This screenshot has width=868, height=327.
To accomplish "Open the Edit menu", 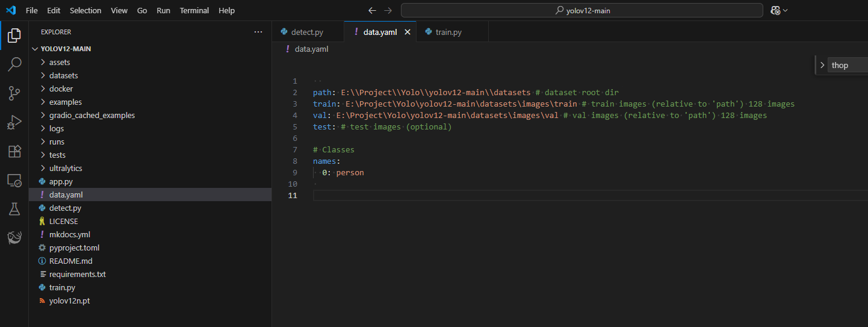I will coord(54,10).
